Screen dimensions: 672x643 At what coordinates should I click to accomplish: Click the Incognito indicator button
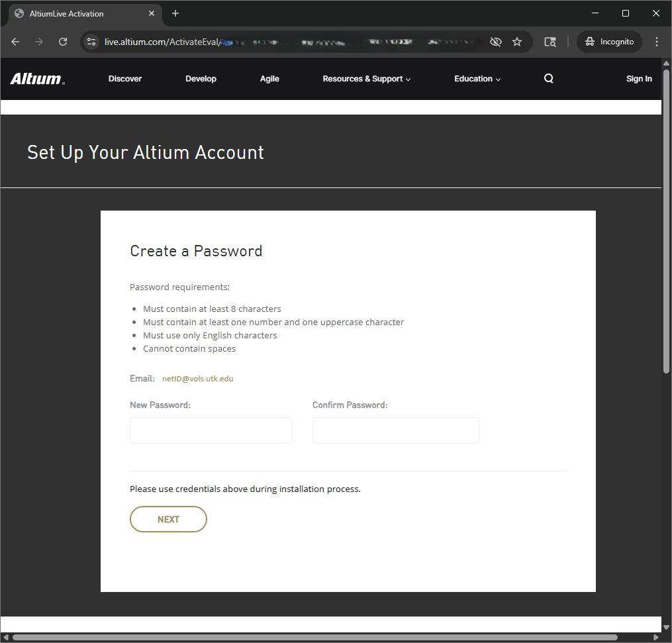609,42
